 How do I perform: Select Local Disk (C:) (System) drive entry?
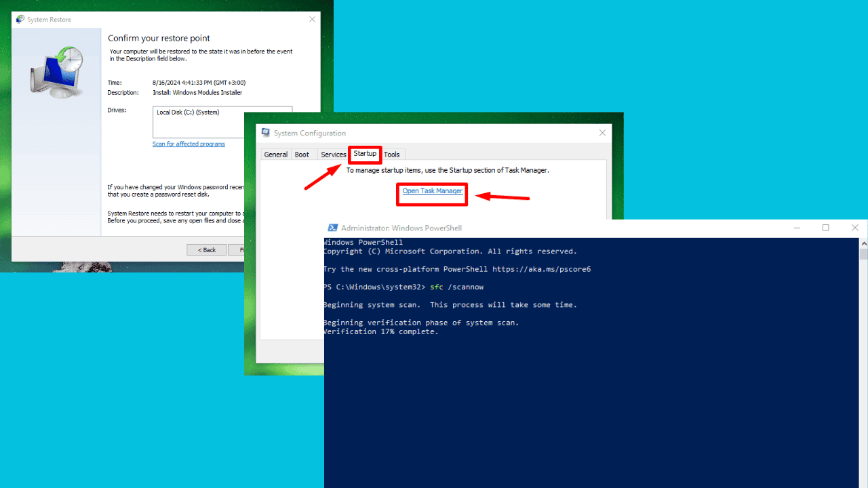click(x=188, y=113)
